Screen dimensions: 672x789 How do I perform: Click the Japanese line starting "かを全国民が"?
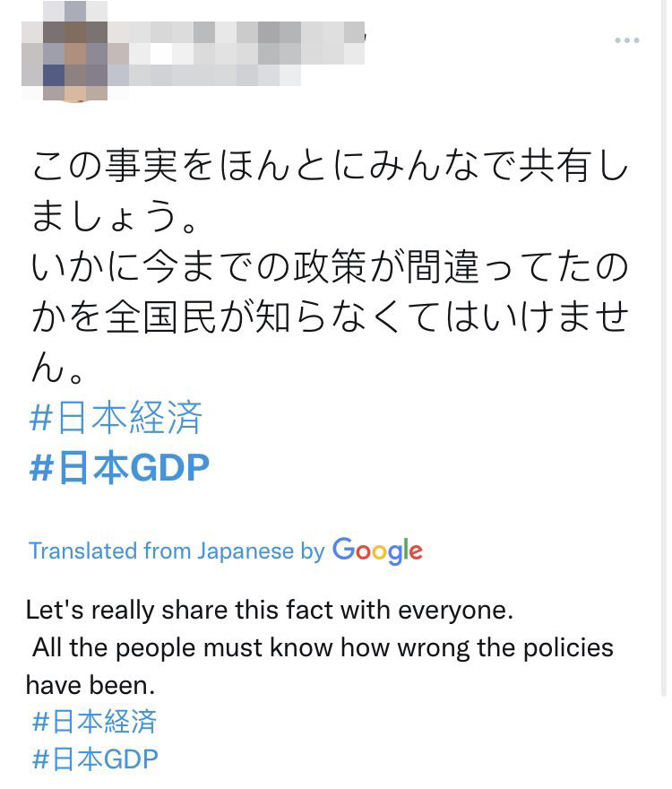tap(330, 317)
